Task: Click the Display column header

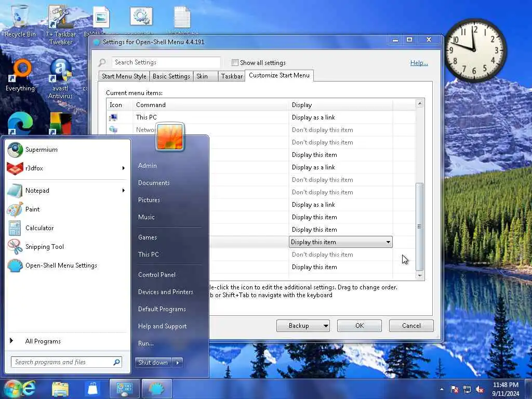Action: (341, 105)
